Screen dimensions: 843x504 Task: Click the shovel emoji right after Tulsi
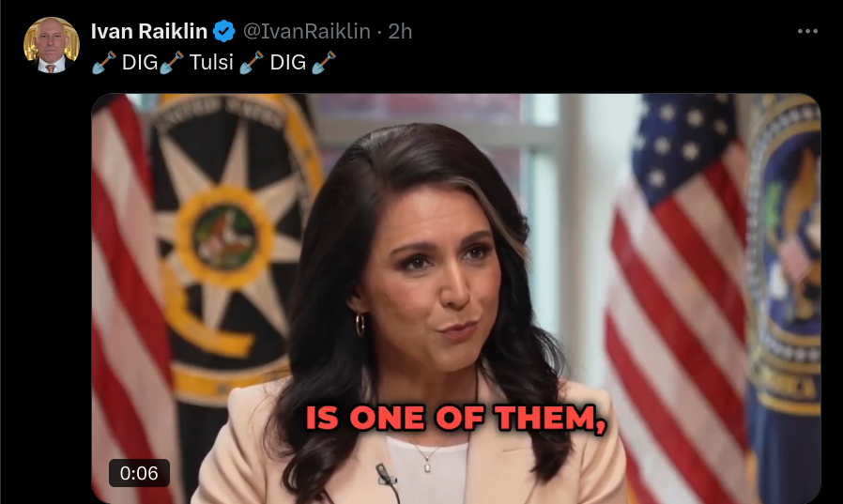click(x=251, y=62)
